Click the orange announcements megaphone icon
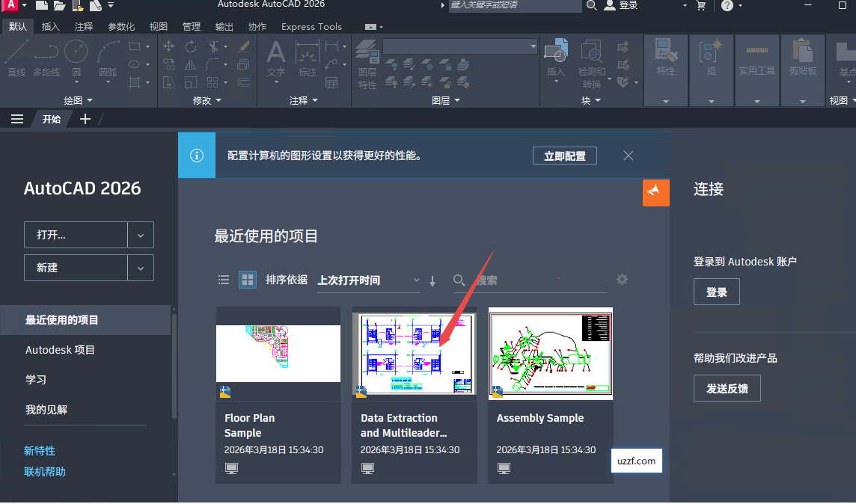 pyautogui.click(x=655, y=192)
